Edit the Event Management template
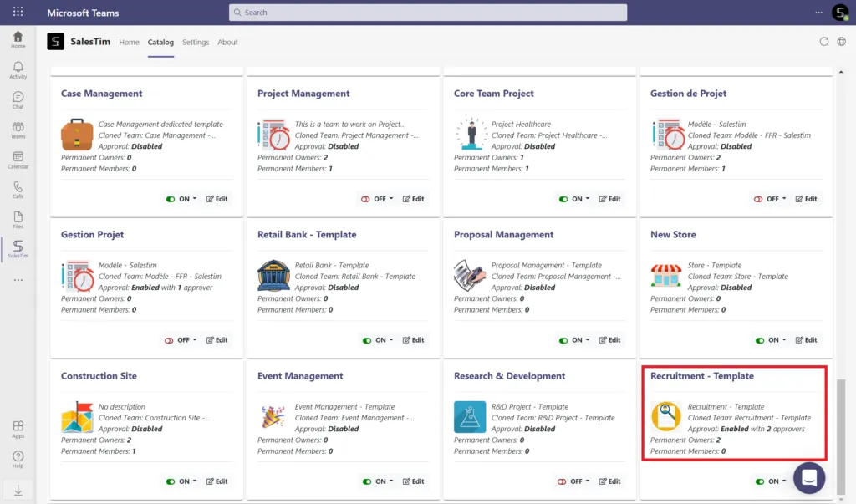Image resolution: width=856 pixels, height=504 pixels. tap(413, 481)
